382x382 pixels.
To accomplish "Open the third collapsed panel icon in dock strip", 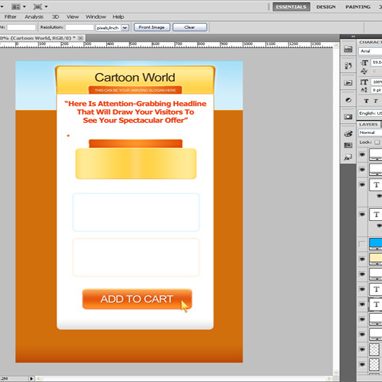I will [348, 83].
